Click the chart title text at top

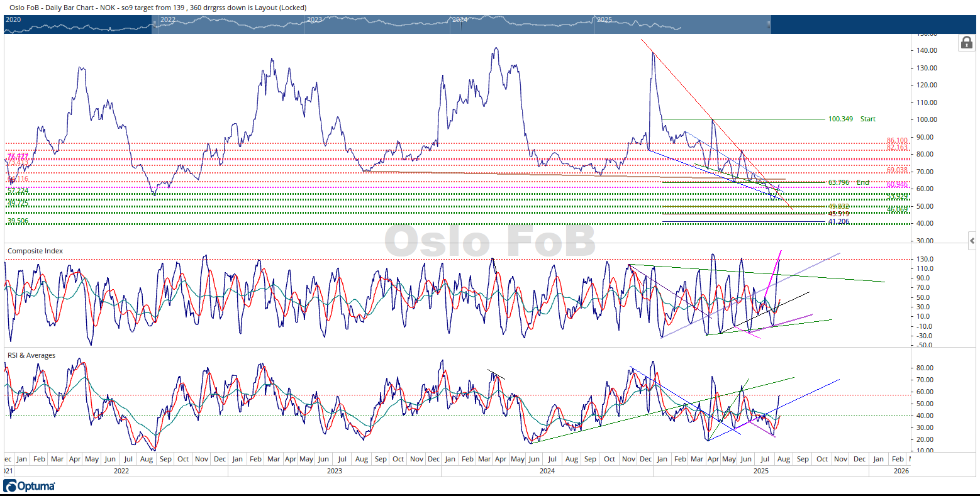coord(158,8)
